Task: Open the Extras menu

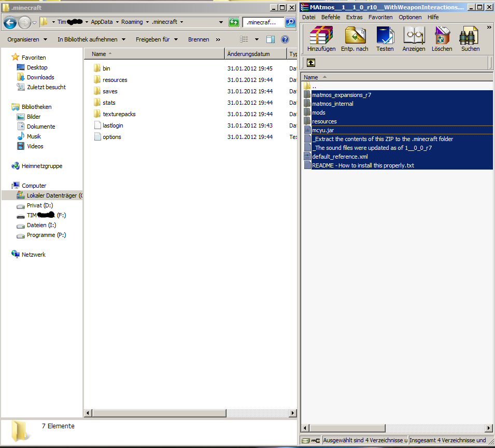Action: (x=354, y=17)
